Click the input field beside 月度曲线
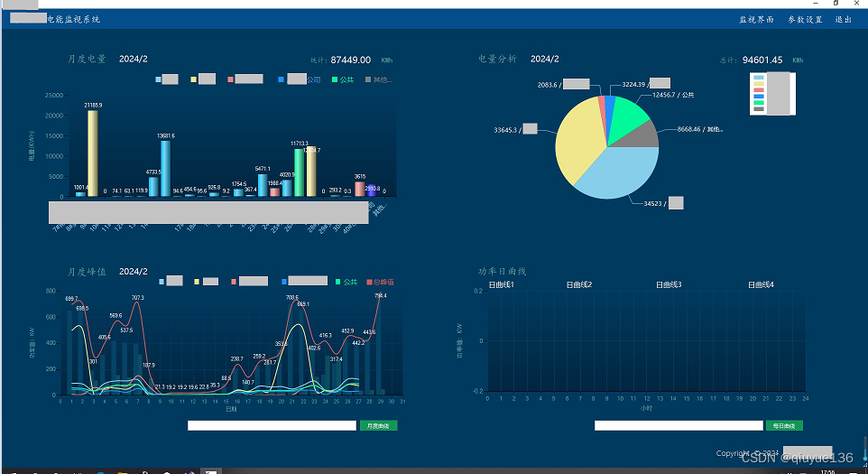 [x=272, y=425]
